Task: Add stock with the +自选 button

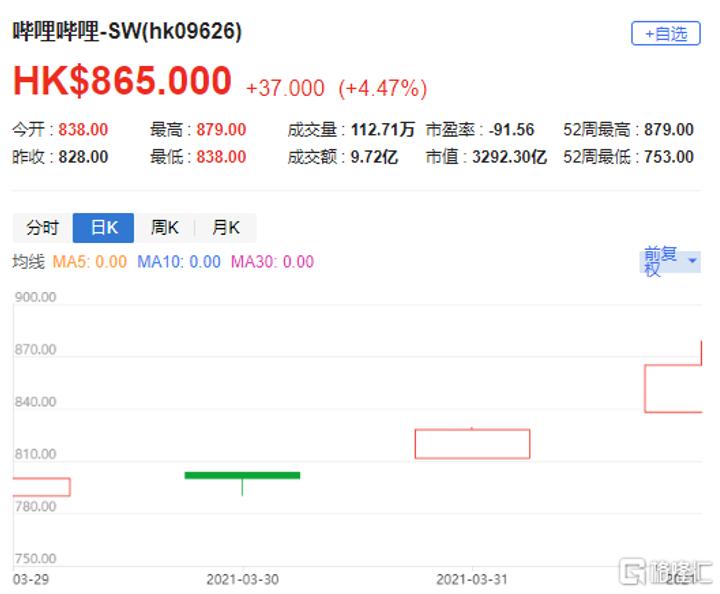Action: coord(665,34)
